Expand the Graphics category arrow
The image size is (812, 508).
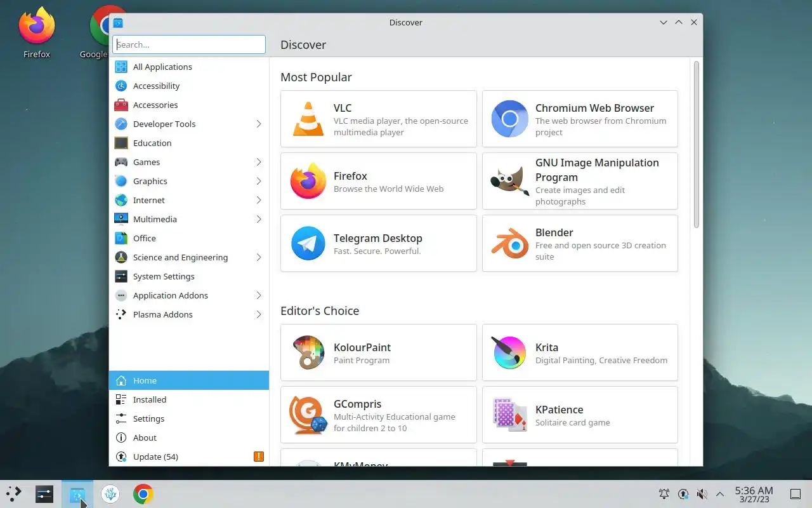coord(259,181)
